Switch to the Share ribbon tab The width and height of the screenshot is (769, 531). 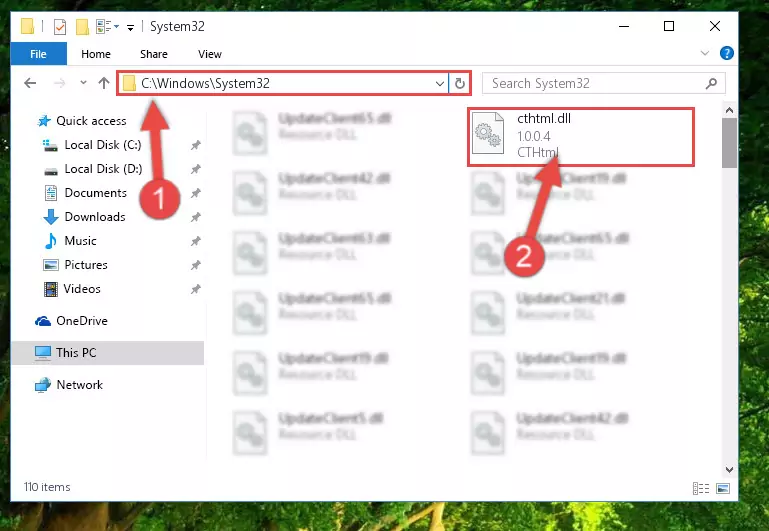(x=154, y=54)
